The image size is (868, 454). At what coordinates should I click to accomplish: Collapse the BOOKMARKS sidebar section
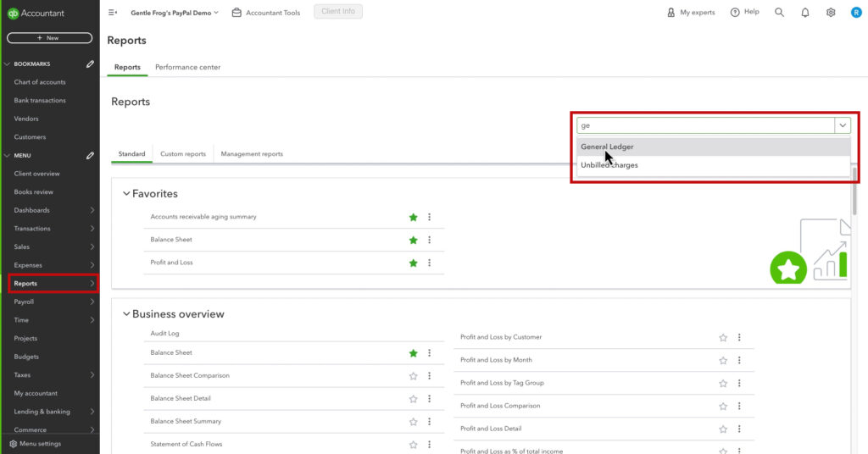[7, 64]
